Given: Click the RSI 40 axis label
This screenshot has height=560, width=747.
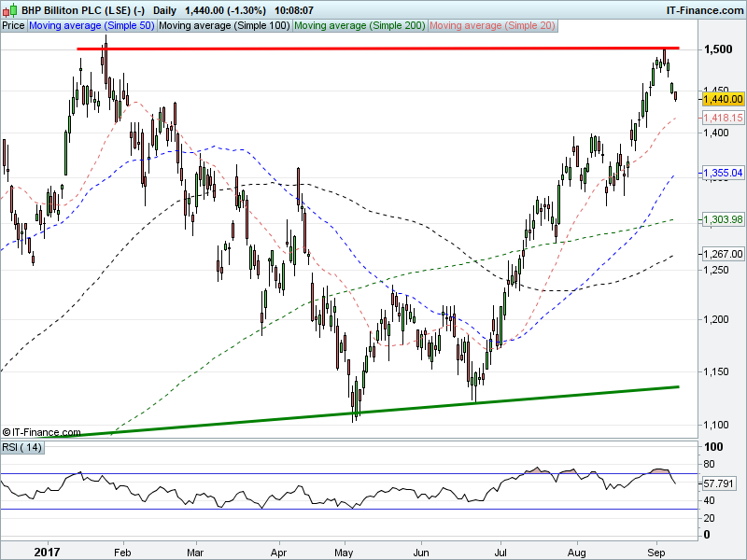Looking at the screenshot, I should pyautogui.click(x=709, y=500).
